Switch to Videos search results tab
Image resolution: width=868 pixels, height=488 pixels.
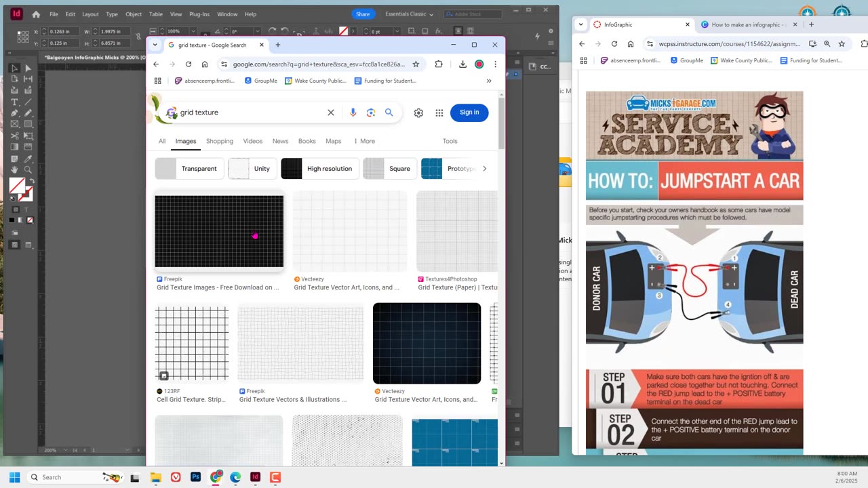pyautogui.click(x=253, y=141)
